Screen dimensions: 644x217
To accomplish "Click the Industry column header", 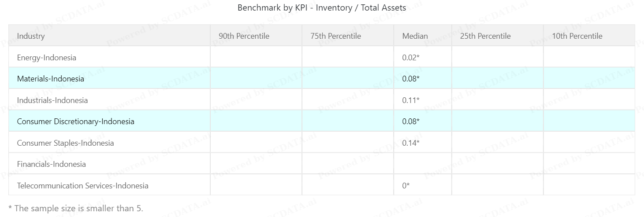I will tap(31, 36).
